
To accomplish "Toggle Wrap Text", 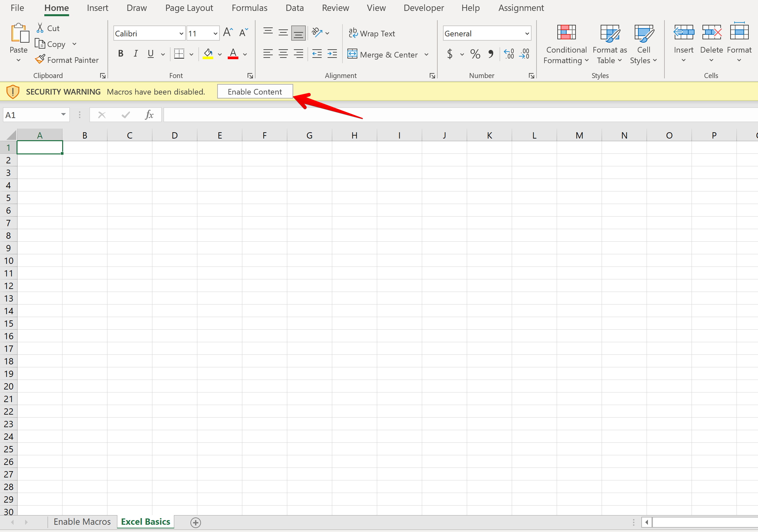I will pyautogui.click(x=372, y=33).
